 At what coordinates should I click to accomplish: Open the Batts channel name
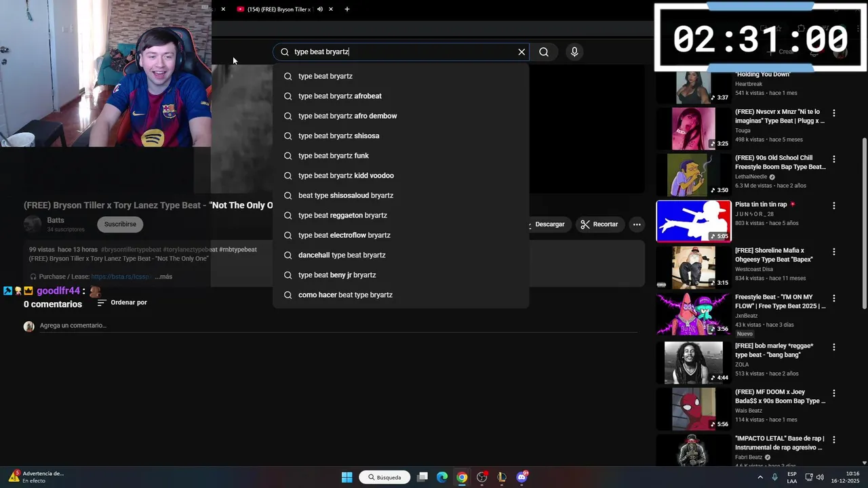56,220
